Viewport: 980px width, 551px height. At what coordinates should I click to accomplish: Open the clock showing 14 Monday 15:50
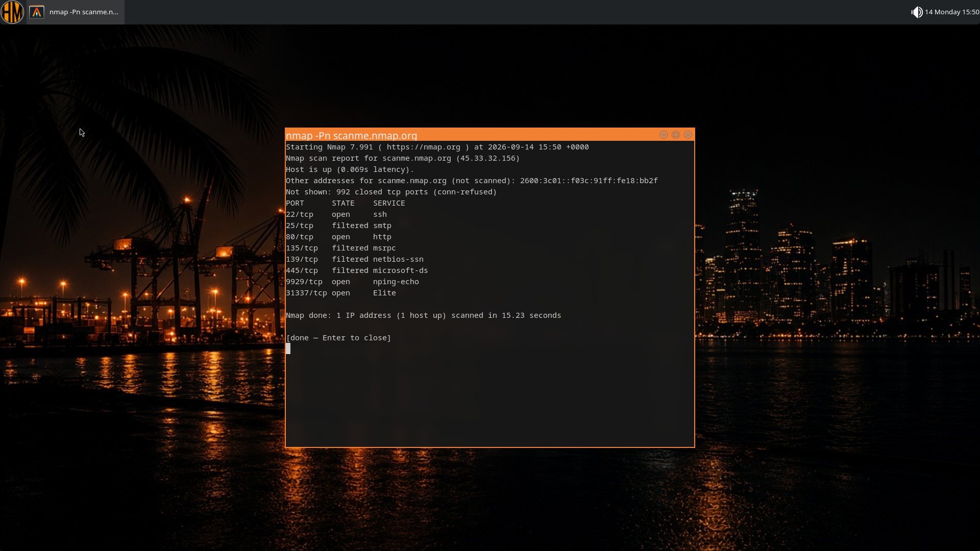point(952,12)
